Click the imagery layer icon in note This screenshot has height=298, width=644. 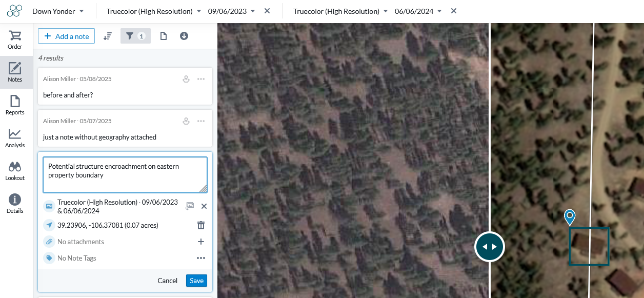pos(49,206)
